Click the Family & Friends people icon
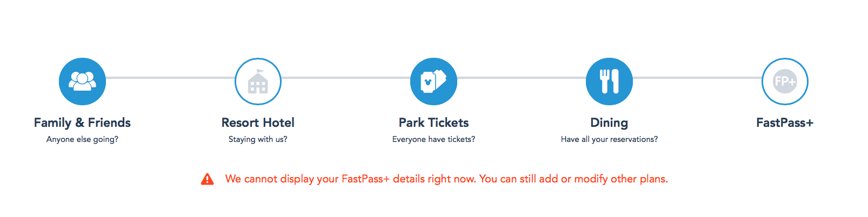Image resolution: width=868 pixels, height=217 pixels. 82,82
